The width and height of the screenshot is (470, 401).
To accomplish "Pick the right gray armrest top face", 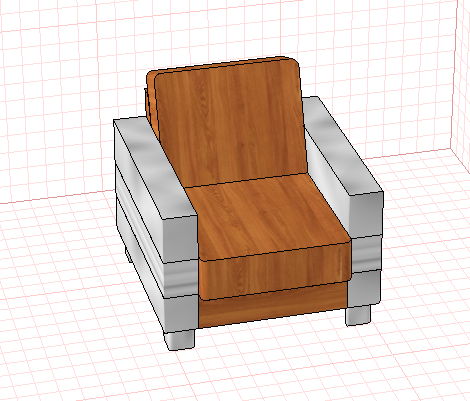I will pyautogui.click(x=343, y=145).
